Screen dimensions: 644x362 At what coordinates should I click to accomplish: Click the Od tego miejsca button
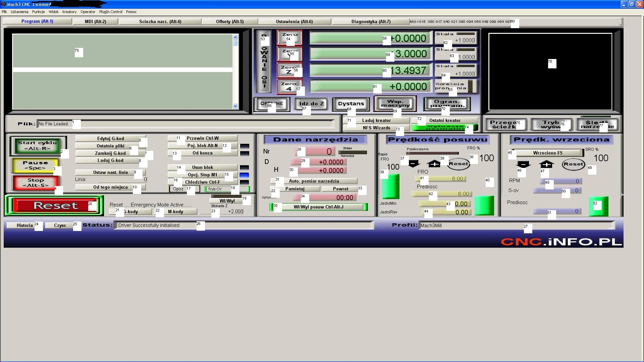click(x=110, y=187)
